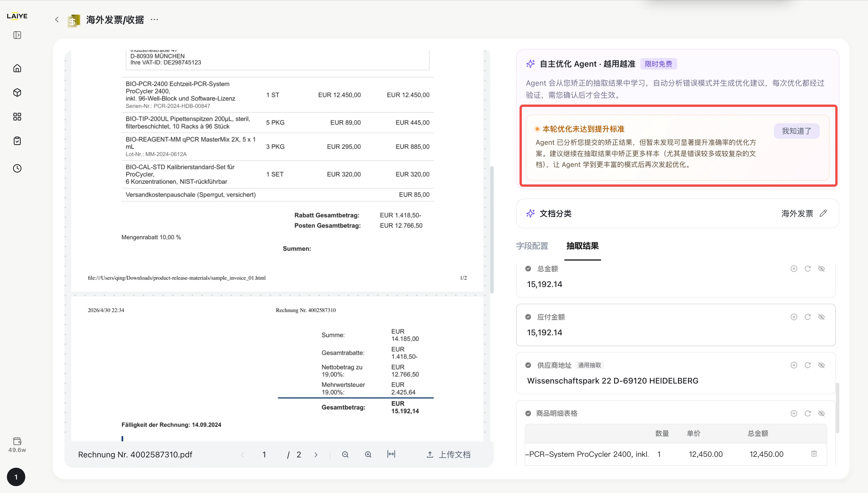
Task: Re-extract the 应付金额 field with refresh icon
Action: click(807, 317)
